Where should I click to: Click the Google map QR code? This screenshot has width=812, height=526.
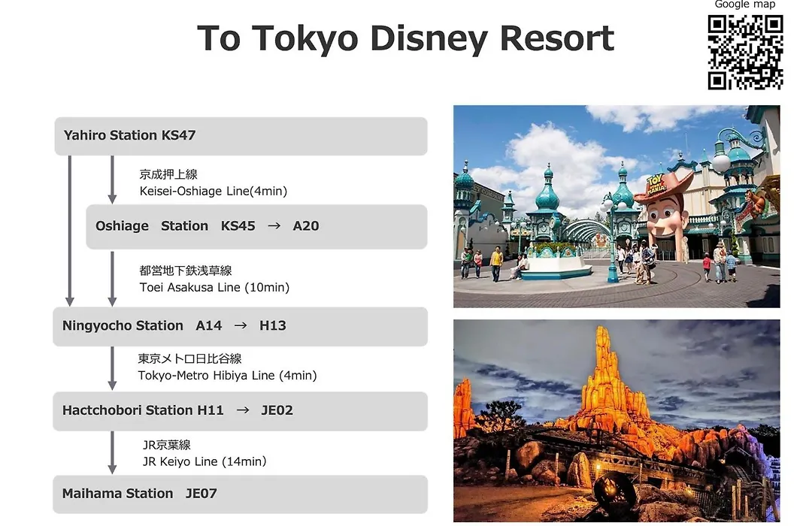(745, 52)
